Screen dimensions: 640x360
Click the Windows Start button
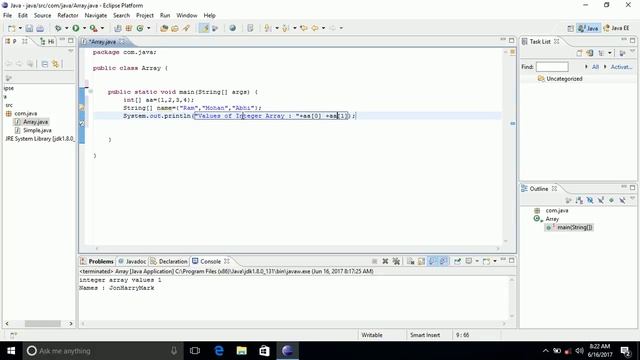(x=11, y=351)
